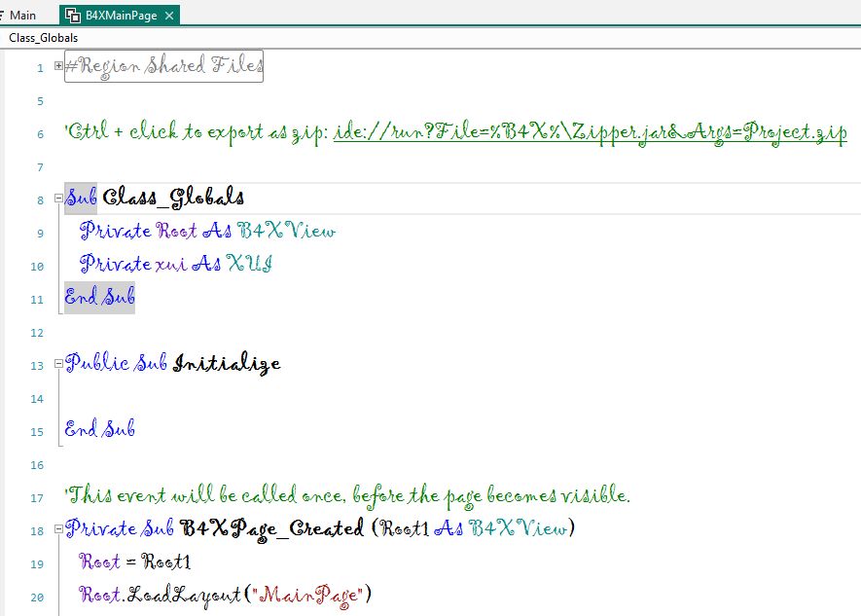Collapse the Sub Class_Globals code block
Viewport: 861px width, 616px height.
coord(56,197)
